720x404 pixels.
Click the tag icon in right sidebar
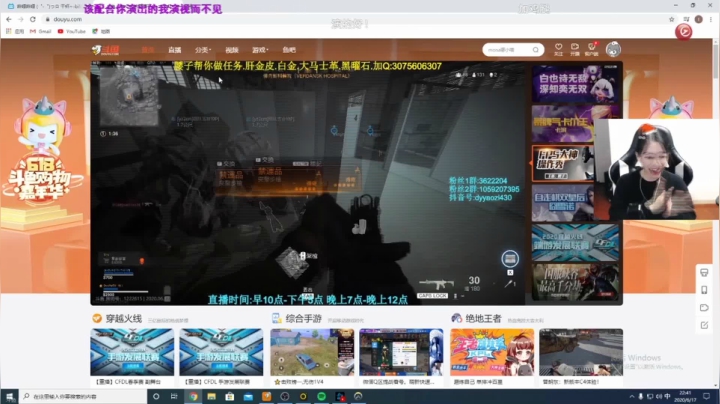point(704,308)
